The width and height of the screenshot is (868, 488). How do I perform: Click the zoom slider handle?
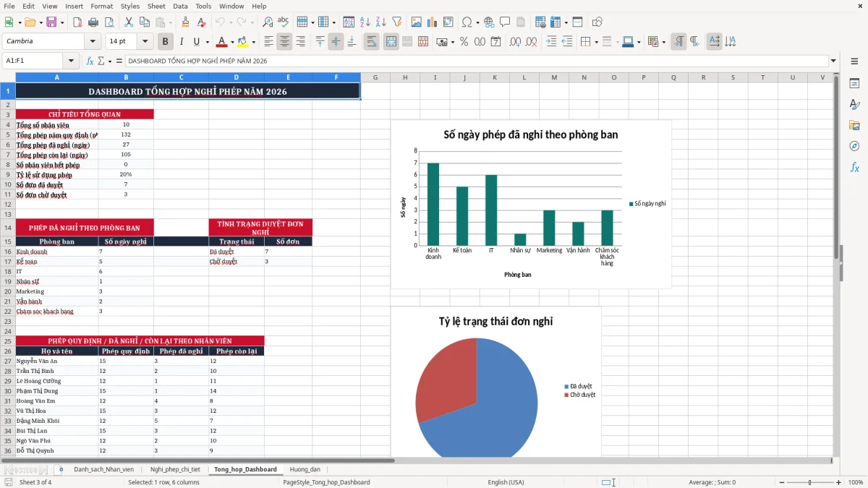pyautogui.click(x=809, y=482)
